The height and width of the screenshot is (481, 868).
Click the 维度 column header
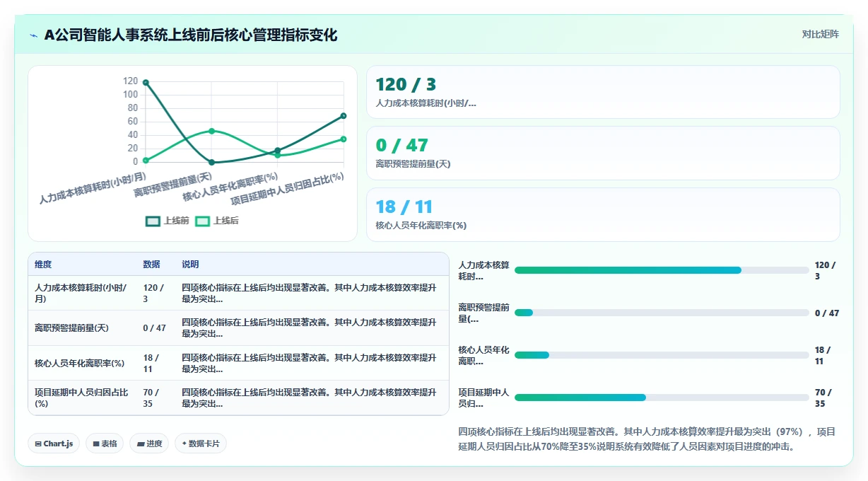coord(43,265)
